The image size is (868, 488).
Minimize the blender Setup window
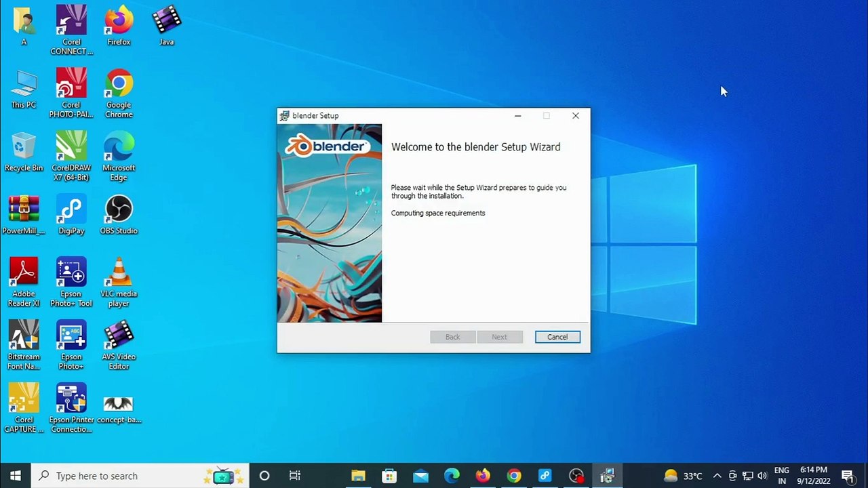coord(517,116)
